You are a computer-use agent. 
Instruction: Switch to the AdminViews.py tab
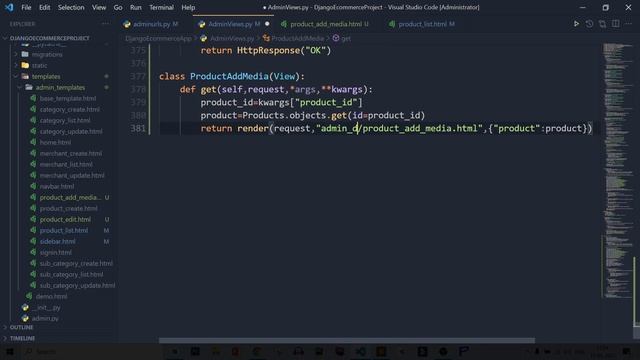234,24
